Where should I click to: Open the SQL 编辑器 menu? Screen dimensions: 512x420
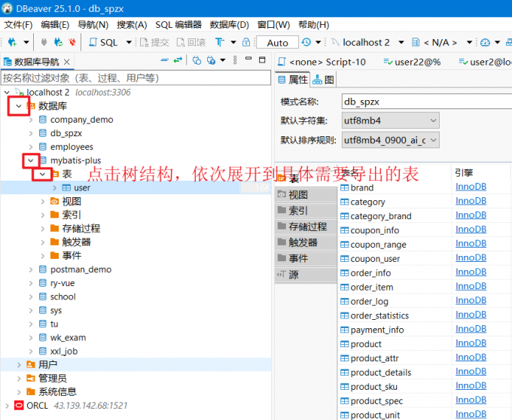(x=178, y=25)
